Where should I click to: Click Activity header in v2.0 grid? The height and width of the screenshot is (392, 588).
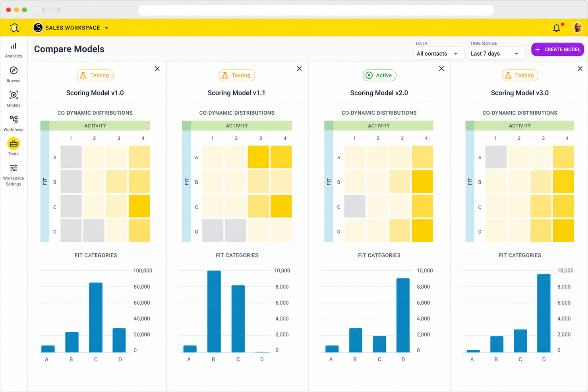coord(379,126)
